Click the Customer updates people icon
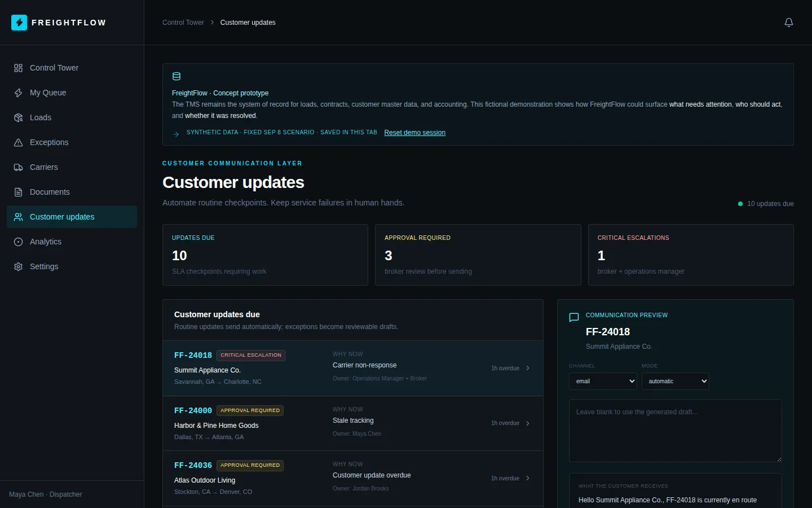812x508 pixels. 18,217
